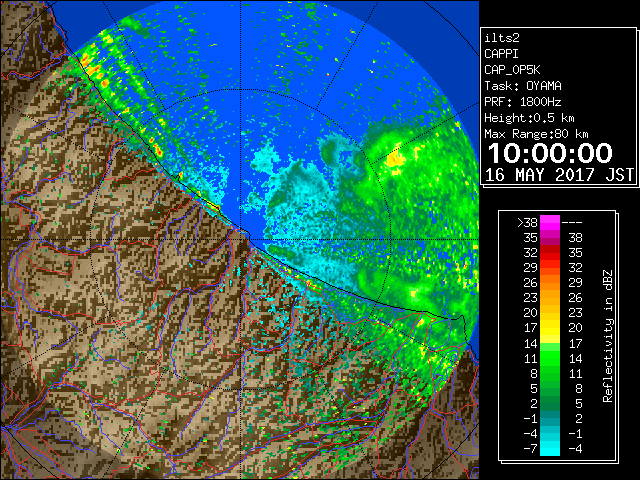Viewport: 640px width, 480px height.
Task: Select the "ilts2" label in info box
Action: [502, 38]
